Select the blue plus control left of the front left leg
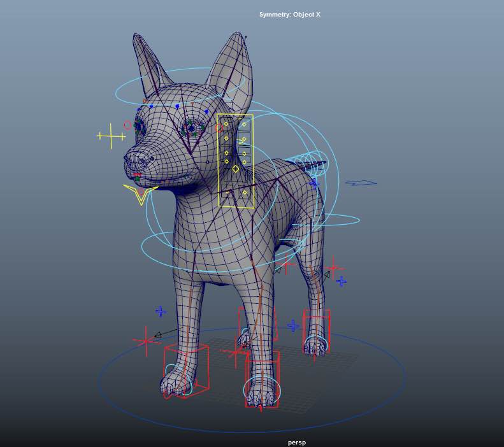504x447 pixels. (x=161, y=311)
